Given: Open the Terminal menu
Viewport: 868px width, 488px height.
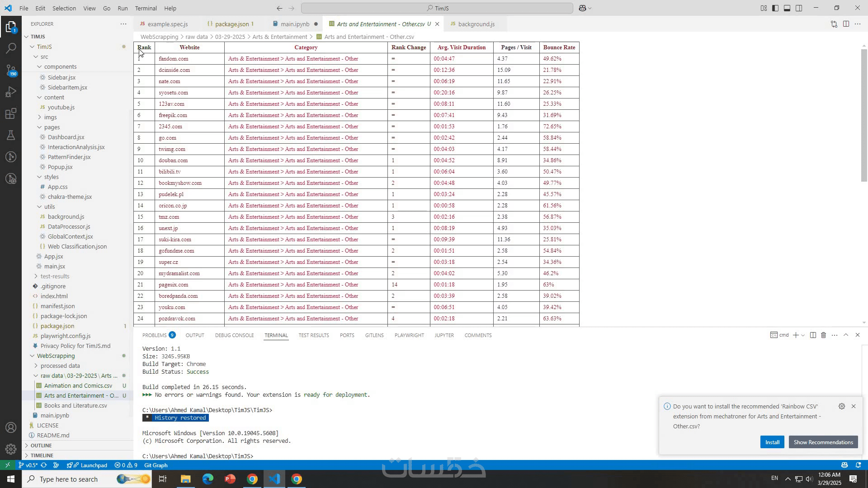Looking at the screenshot, I should [146, 8].
